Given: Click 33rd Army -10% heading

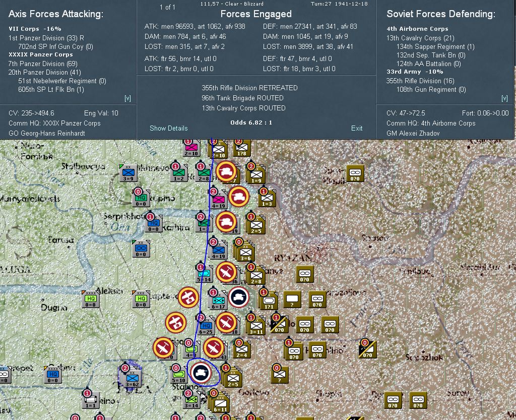Looking at the screenshot, I should tap(415, 72).
